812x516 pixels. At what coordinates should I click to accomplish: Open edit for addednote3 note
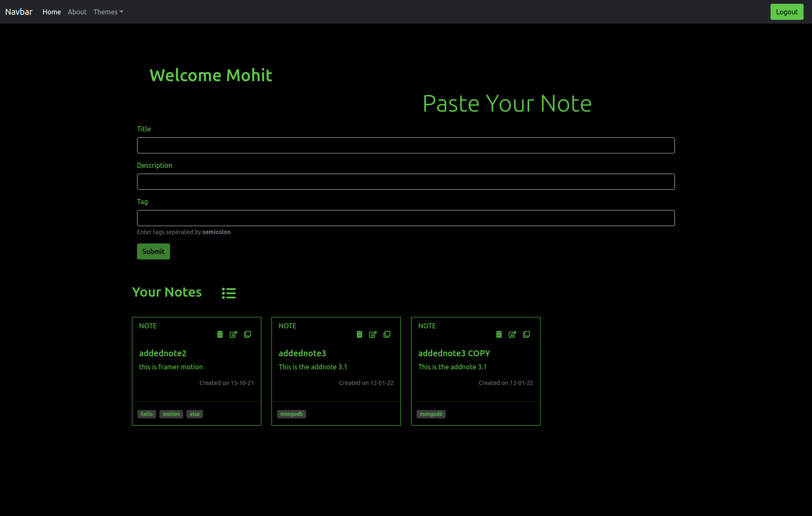[373, 334]
